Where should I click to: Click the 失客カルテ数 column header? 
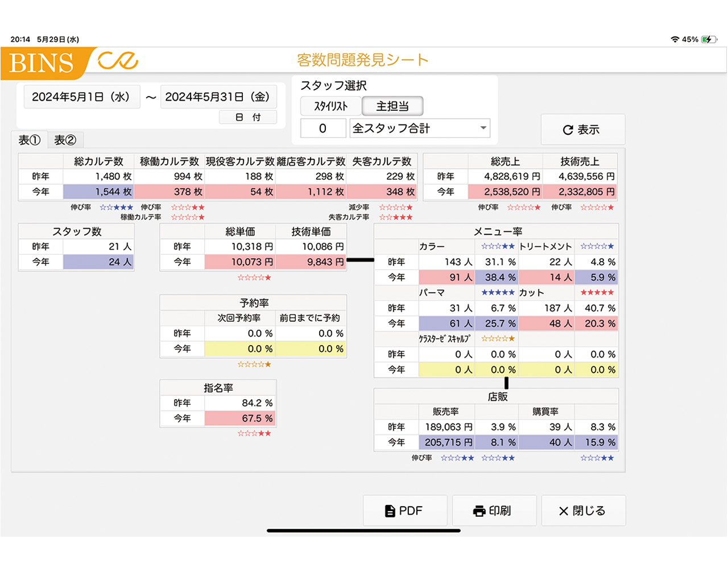pos(382,161)
